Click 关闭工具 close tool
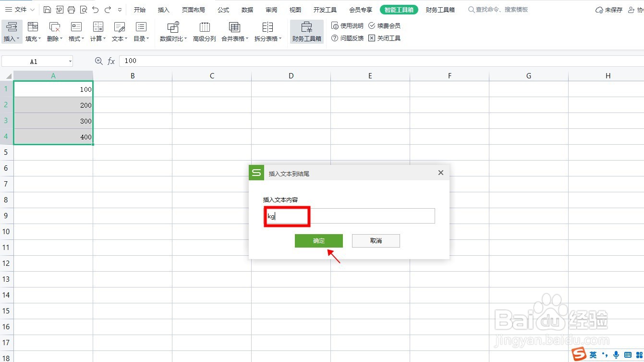The image size is (644, 362). click(384, 38)
